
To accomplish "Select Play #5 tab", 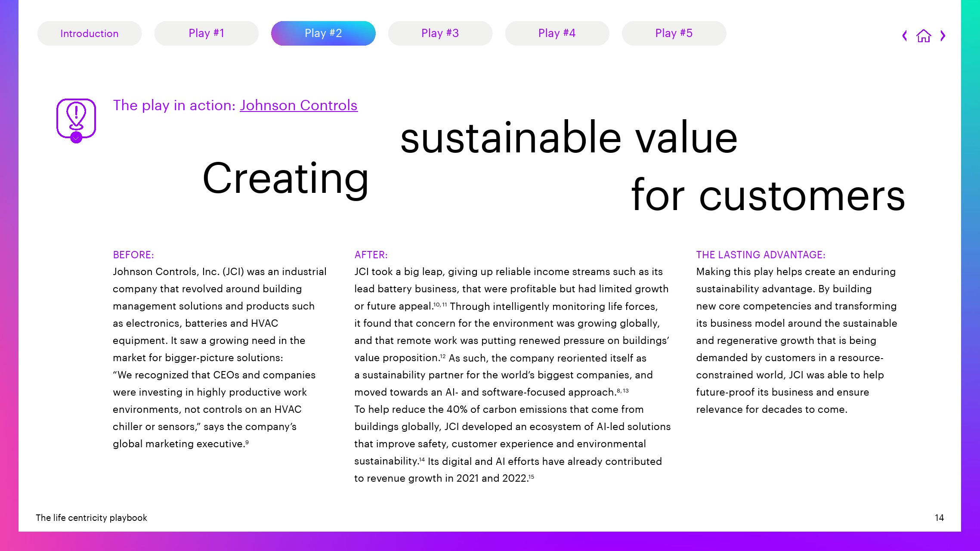I will point(674,33).
